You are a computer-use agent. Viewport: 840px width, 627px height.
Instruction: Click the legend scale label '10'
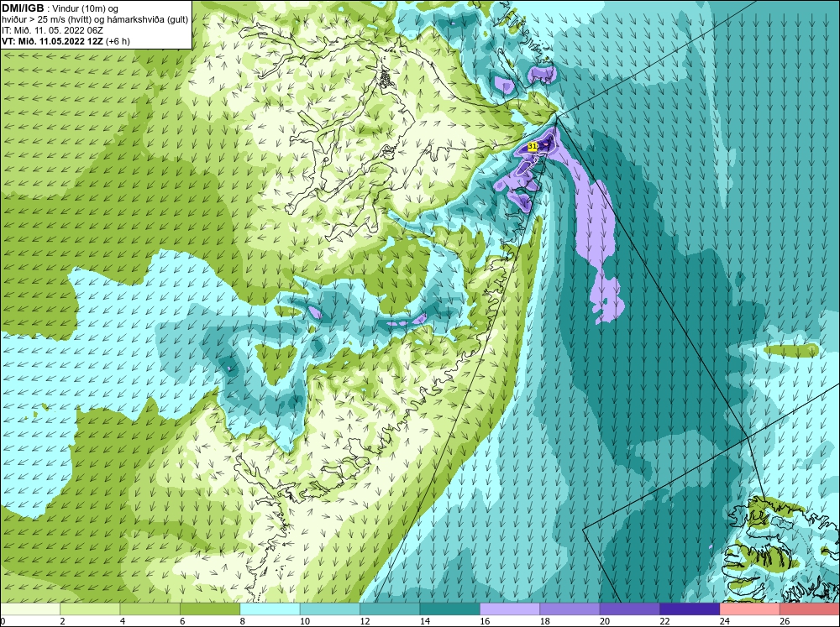305,621
